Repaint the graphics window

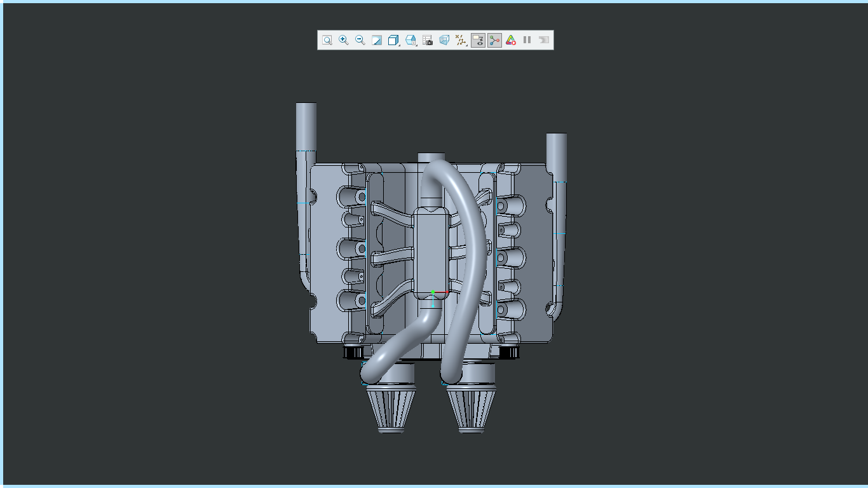[x=376, y=40]
